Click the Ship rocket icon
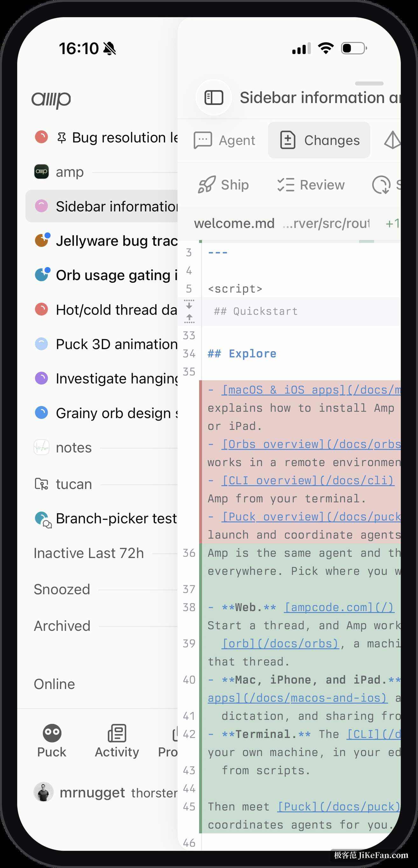 [x=207, y=185]
